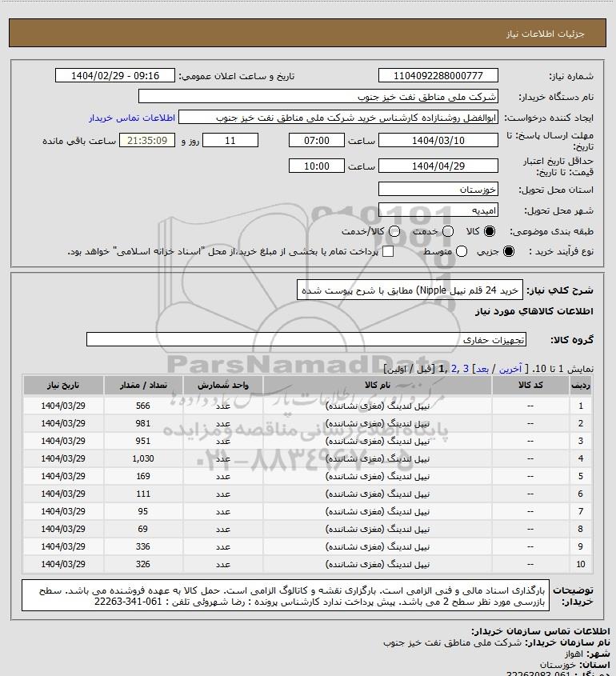Click the بعد pagination link
Screen dimensions: 616x676
tap(482, 369)
